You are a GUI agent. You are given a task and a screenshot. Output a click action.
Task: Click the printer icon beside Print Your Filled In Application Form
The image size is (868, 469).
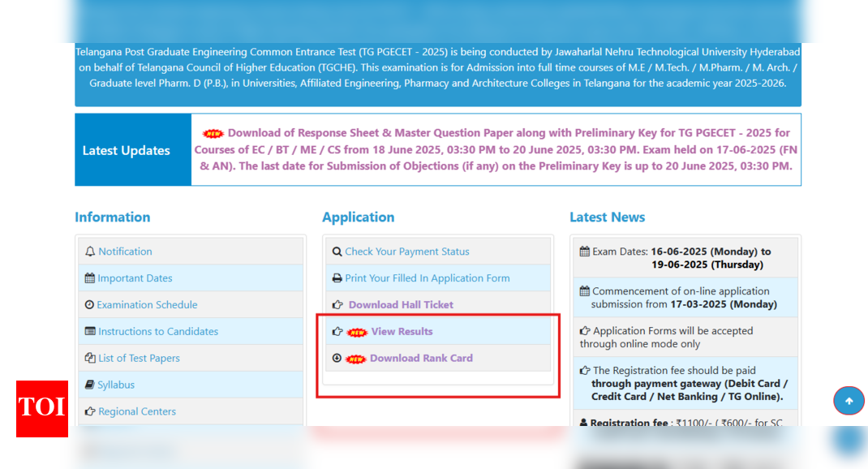[x=337, y=278]
